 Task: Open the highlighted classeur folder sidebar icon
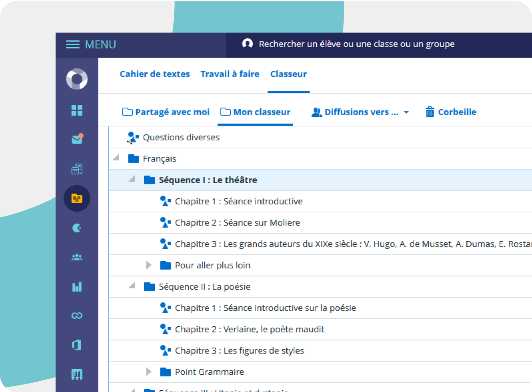[77, 198]
